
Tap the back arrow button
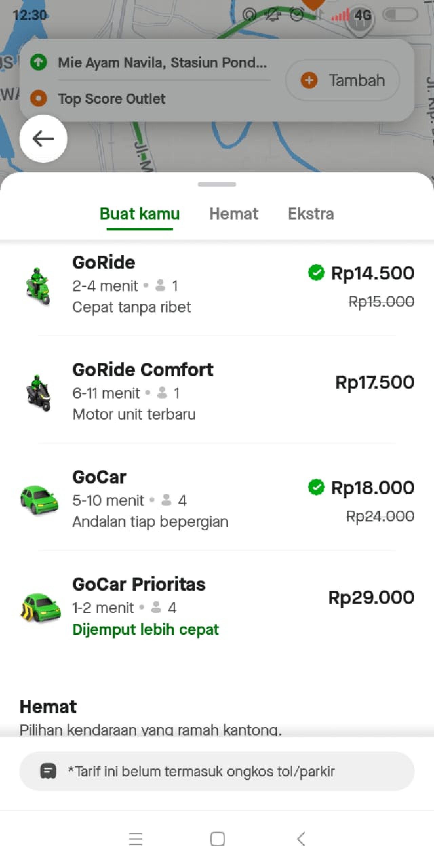coord(43,139)
